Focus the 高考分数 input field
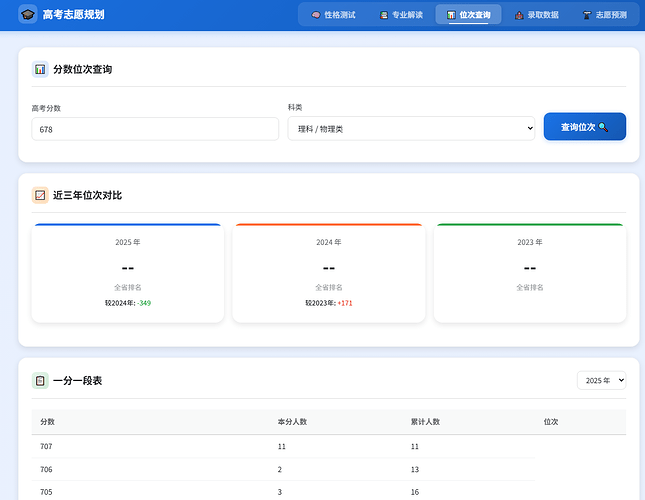This screenshot has width=645, height=500. pyautogui.click(x=155, y=129)
